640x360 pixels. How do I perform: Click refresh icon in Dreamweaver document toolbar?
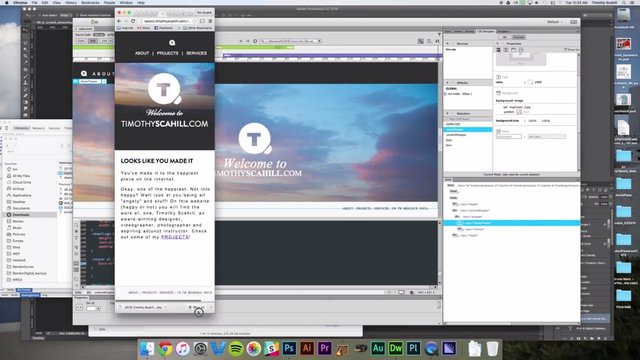(x=255, y=41)
